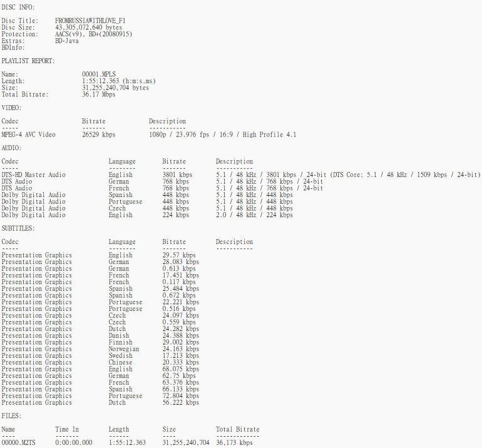The image size is (482, 448).
Task: Click the FILES: section heading
Action: (x=11, y=416)
